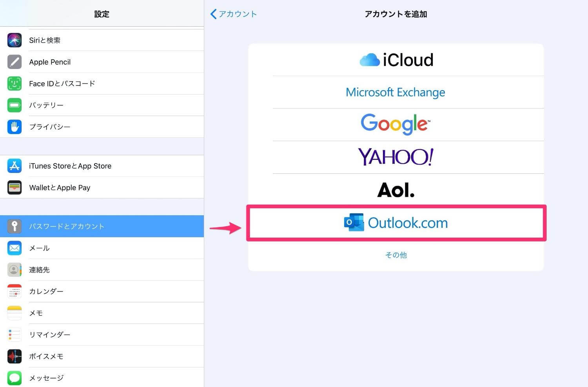Choose Microsoft Exchange account type
This screenshot has height=387, width=588.
tap(396, 92)
